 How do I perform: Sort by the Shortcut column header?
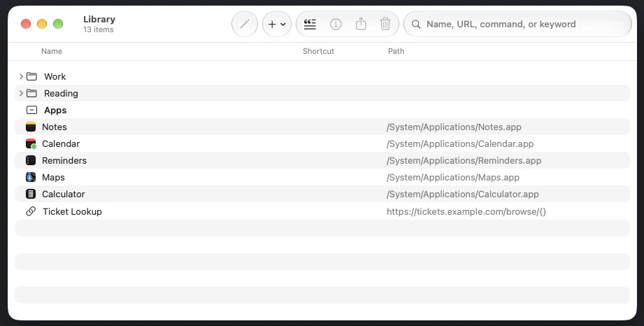pyautogui.click(x=318, y=51)
